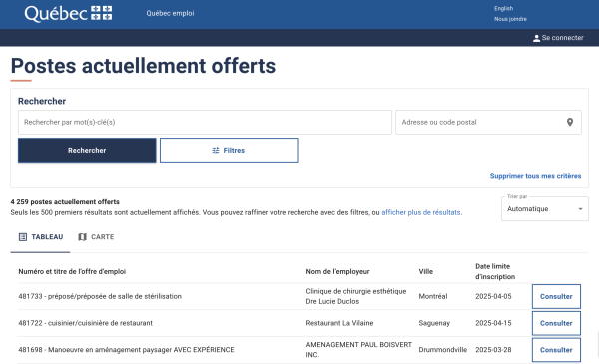The image size is (599, 364).
Task: Switch to the TABLEAU tab
Action: pos(41,237)
